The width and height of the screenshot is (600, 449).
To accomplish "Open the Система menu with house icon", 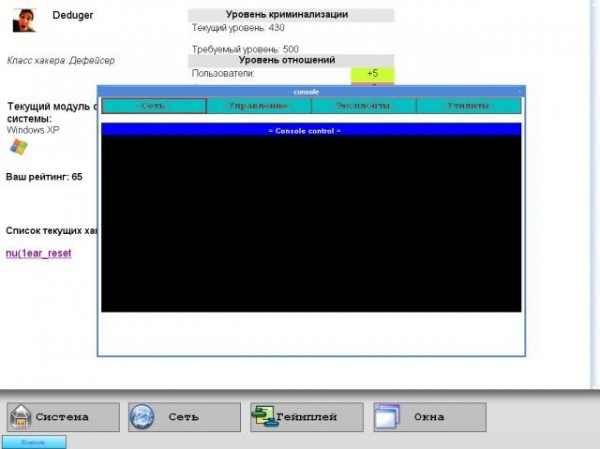I will pos(63,417).
